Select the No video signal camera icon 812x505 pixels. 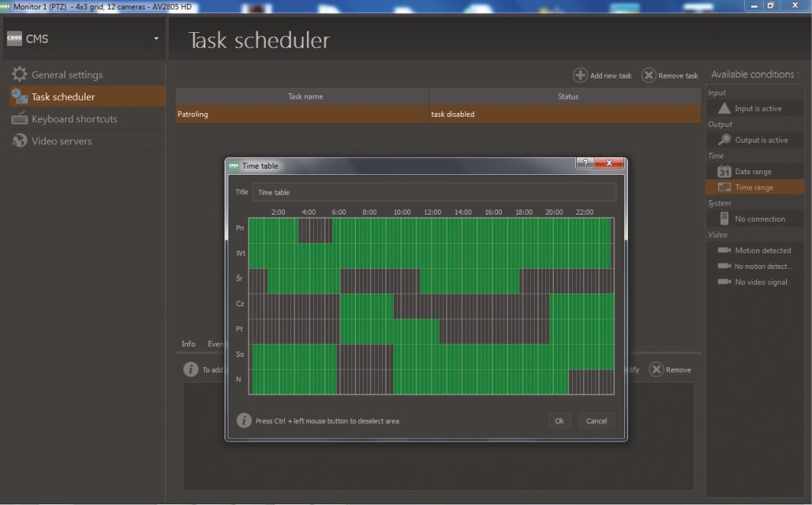tap(723, 282)
